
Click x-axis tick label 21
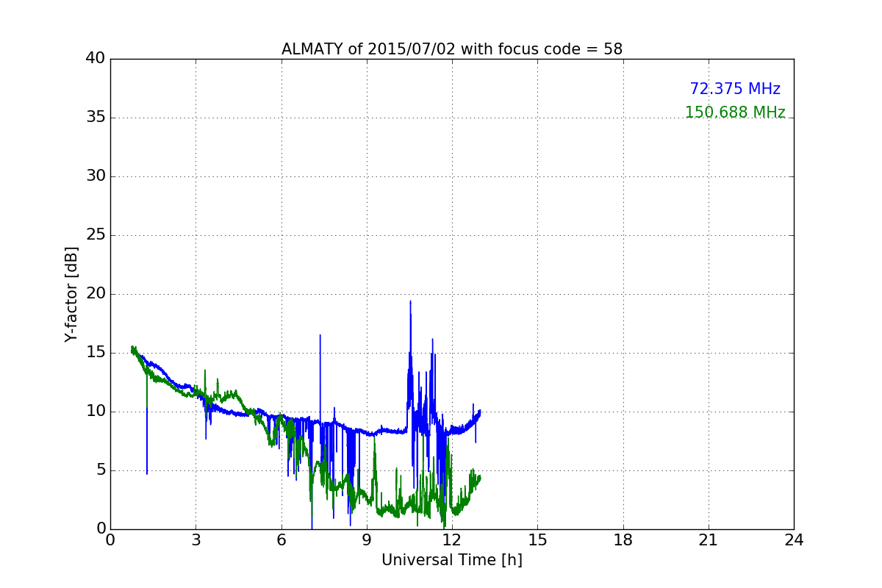[x=709, y=540]
